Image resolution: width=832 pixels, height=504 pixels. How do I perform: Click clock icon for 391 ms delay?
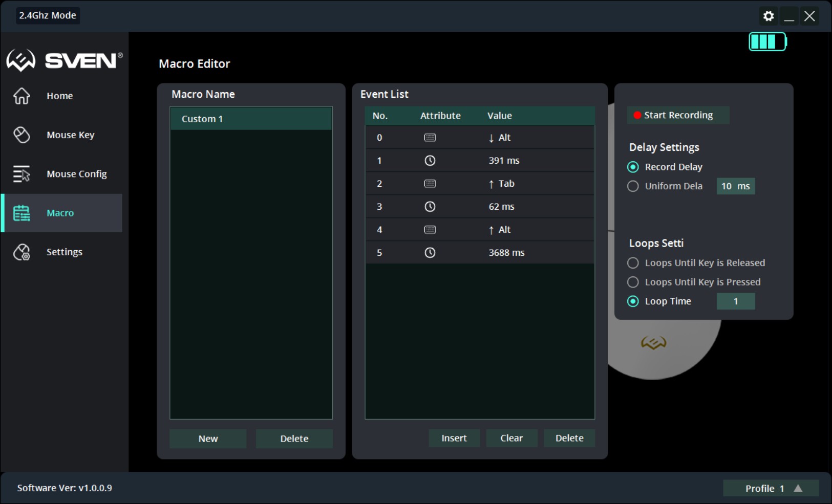tap(430, 161)
